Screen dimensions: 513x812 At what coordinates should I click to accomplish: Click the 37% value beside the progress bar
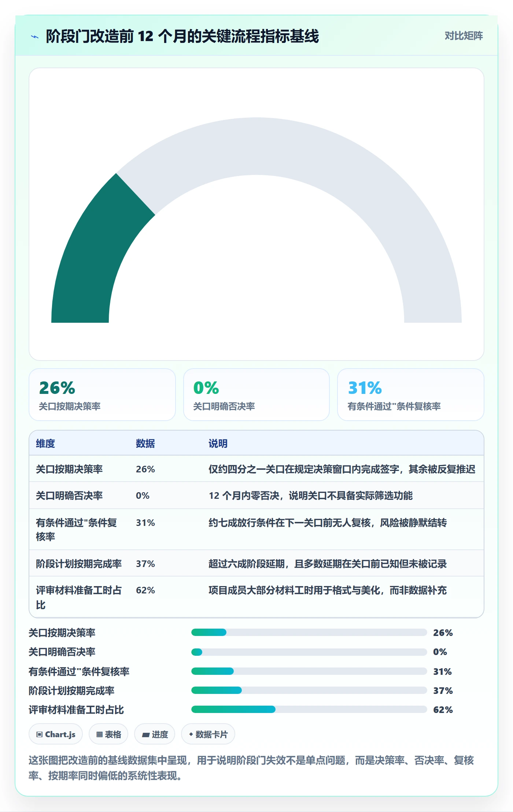click(443, 691)
